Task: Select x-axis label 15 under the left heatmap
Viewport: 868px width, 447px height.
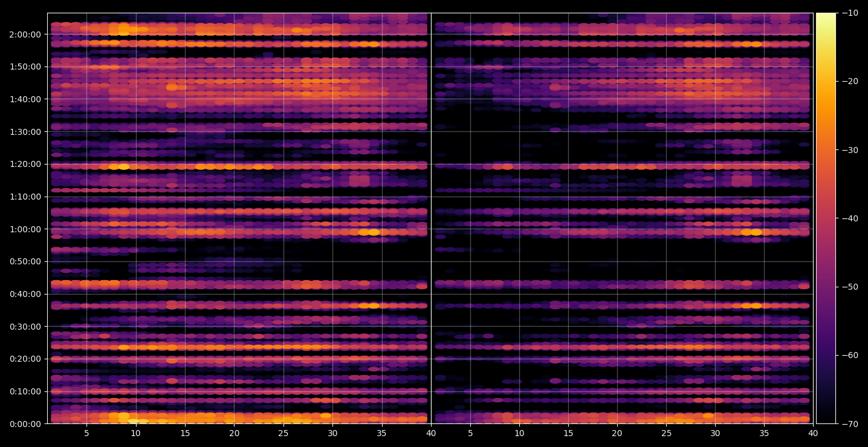Action: coord(185,434)
